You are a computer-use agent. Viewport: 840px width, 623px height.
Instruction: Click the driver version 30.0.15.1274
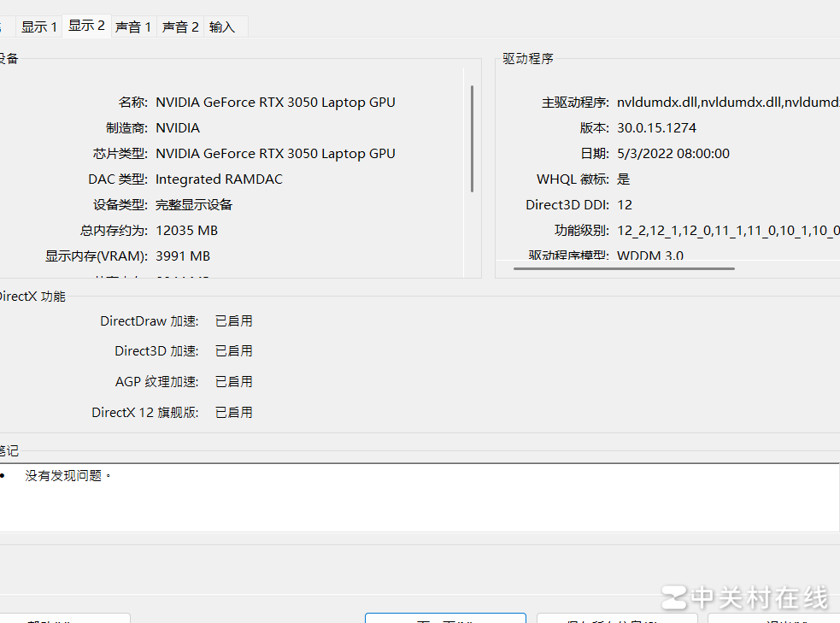[x=656, y=128]
